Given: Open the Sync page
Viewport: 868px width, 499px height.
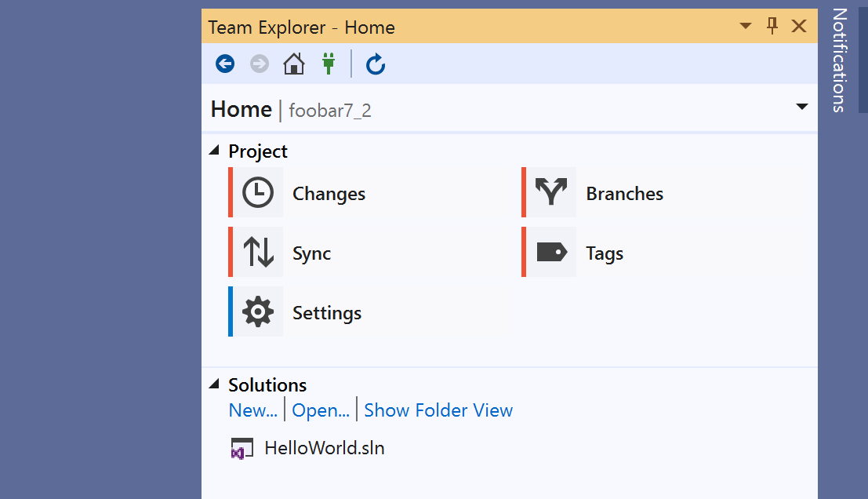Looking at the screenshot, I should 311,253.
